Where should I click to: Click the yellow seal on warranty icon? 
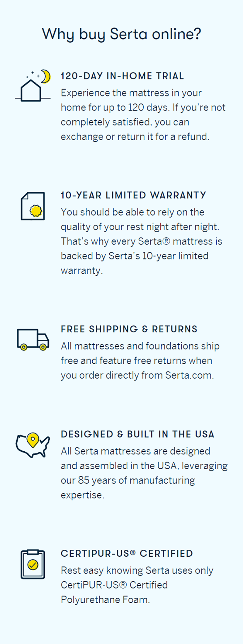coord(36,211)
